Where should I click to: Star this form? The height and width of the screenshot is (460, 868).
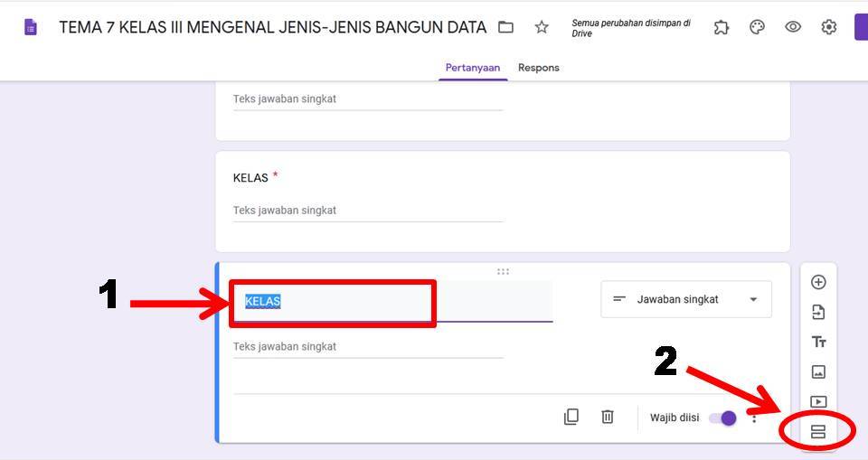(x=542, y=26)
